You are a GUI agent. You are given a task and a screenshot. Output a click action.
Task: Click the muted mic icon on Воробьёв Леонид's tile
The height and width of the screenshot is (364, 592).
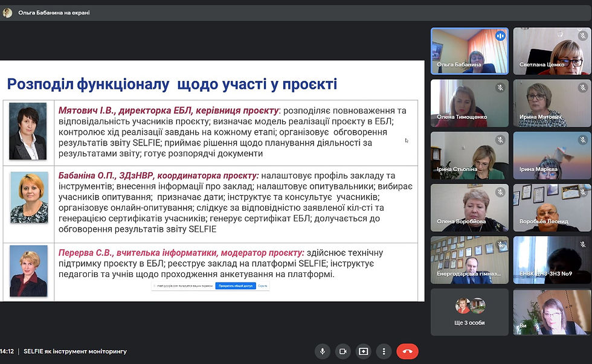582,193
